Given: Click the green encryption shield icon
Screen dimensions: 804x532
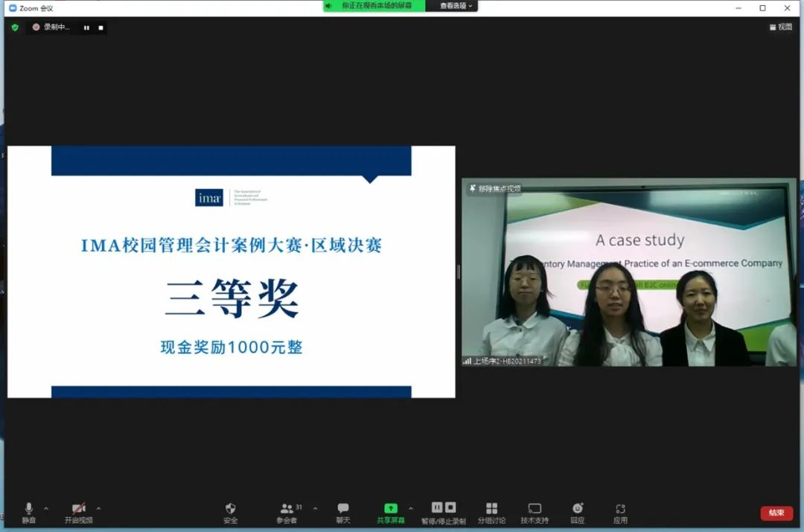Looking at the screenshot, I should [15, 28].
